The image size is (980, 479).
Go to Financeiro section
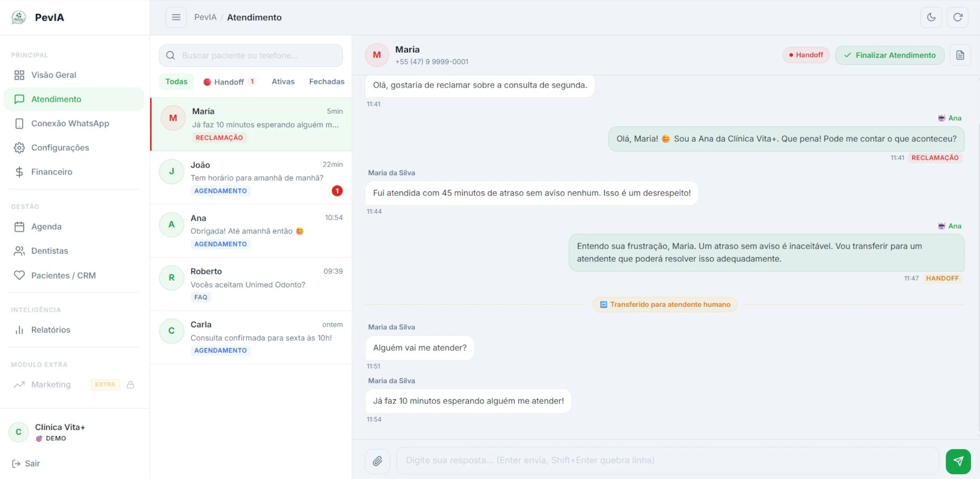coord(74,172)
